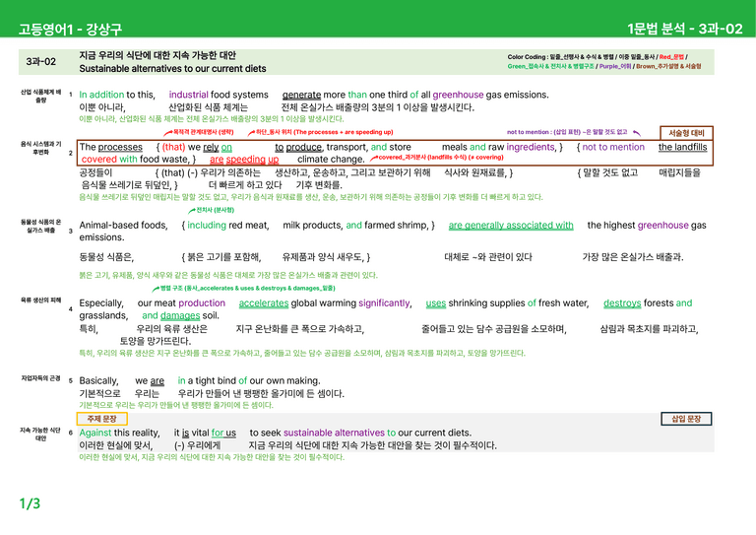Image resolution: width=756 pixels, height=535 pixels.
Task: Click "farmed shrimp" in sentence 3
Action: point(396,226)
